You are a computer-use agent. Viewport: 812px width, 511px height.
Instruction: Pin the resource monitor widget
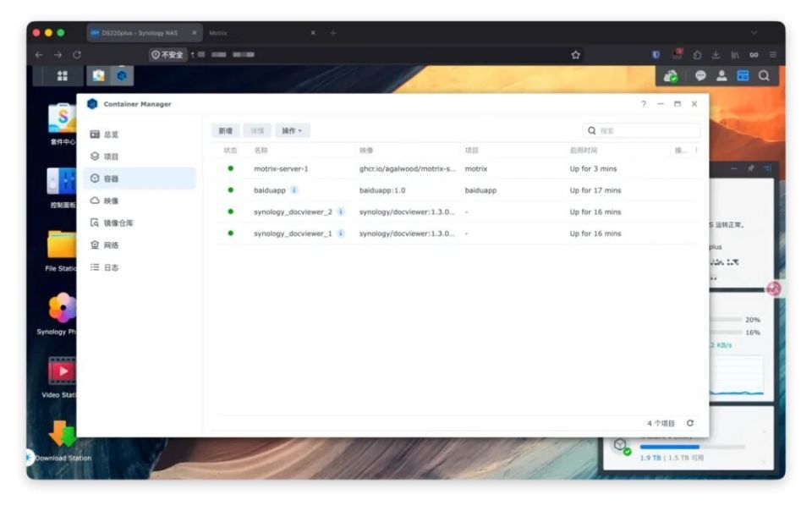750,168
